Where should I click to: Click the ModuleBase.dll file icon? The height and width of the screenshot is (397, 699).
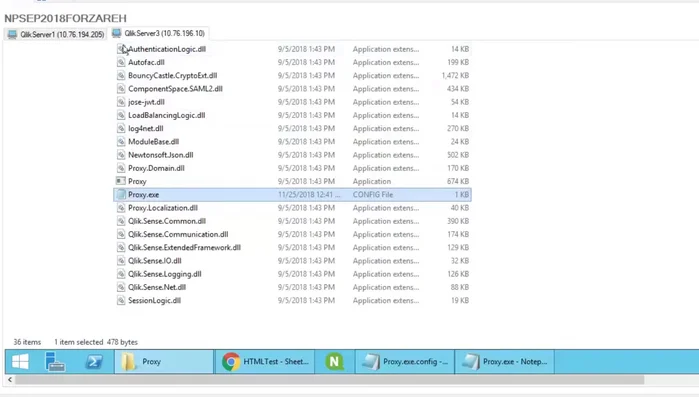pyautogui.click(x=121, y=142)
